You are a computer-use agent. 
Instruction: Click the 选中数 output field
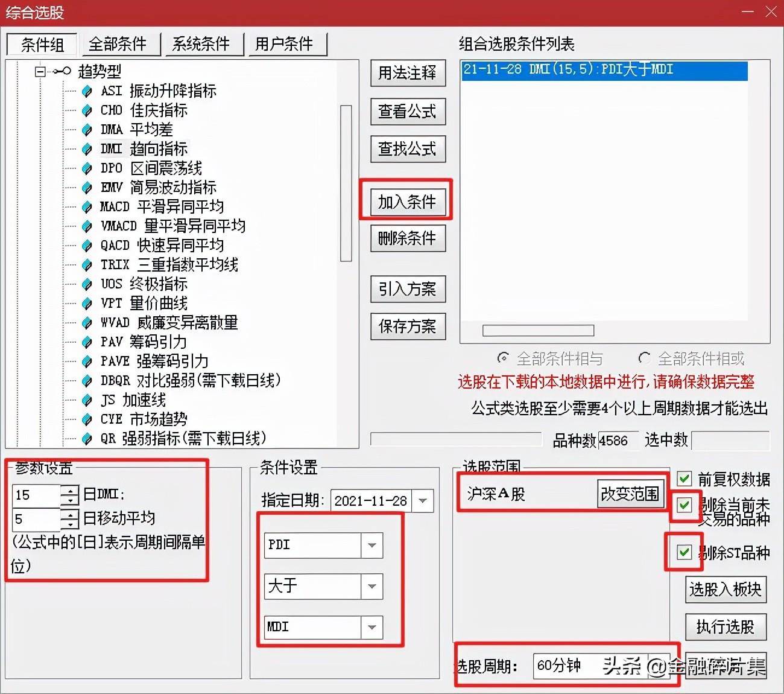coord(730,441)
